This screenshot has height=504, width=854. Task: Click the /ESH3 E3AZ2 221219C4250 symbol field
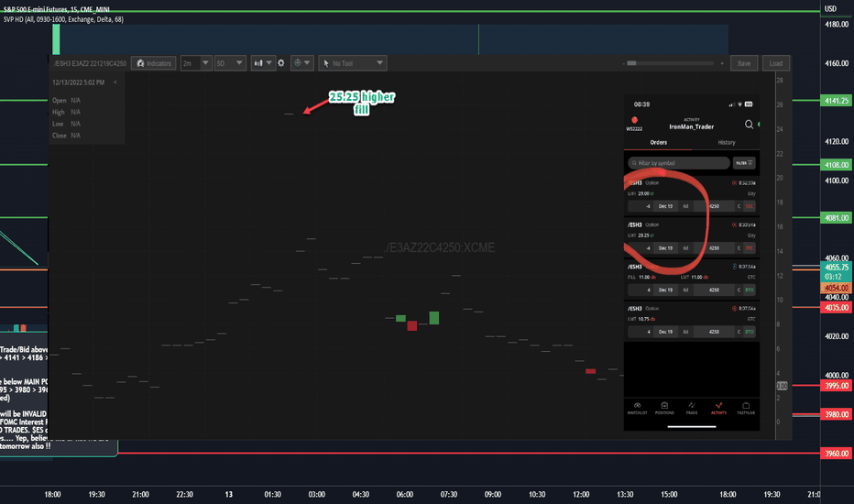click(x=90, y=63)
